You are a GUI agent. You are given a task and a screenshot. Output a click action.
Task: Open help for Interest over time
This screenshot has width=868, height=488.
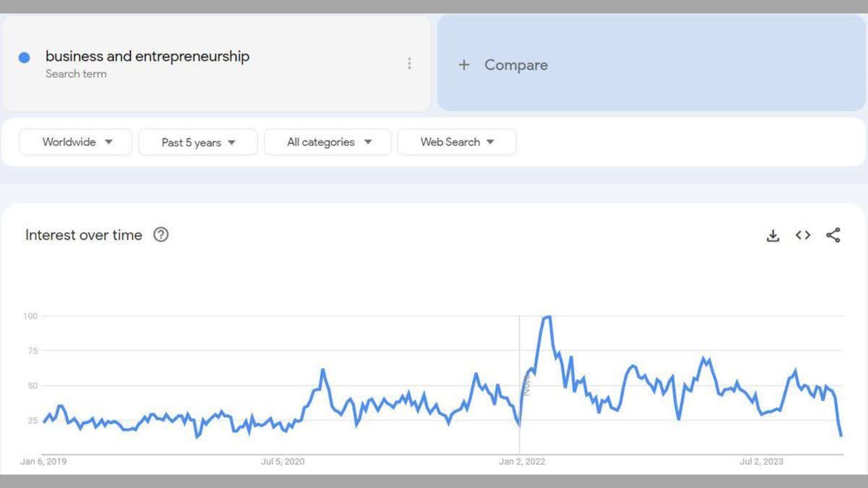click(161, 235)
